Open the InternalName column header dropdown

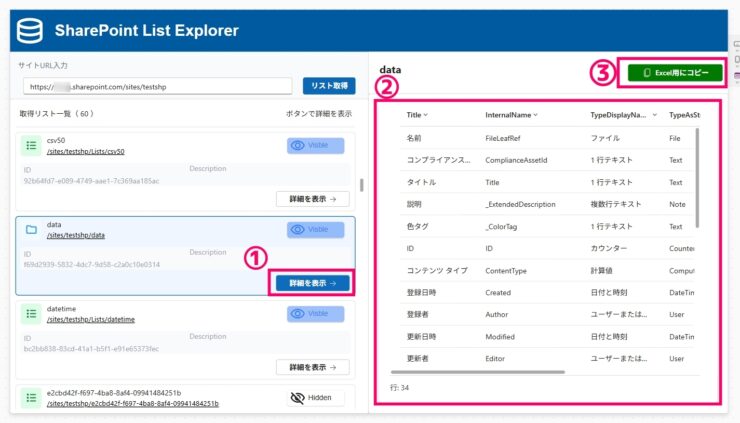[x=535, y=115]
